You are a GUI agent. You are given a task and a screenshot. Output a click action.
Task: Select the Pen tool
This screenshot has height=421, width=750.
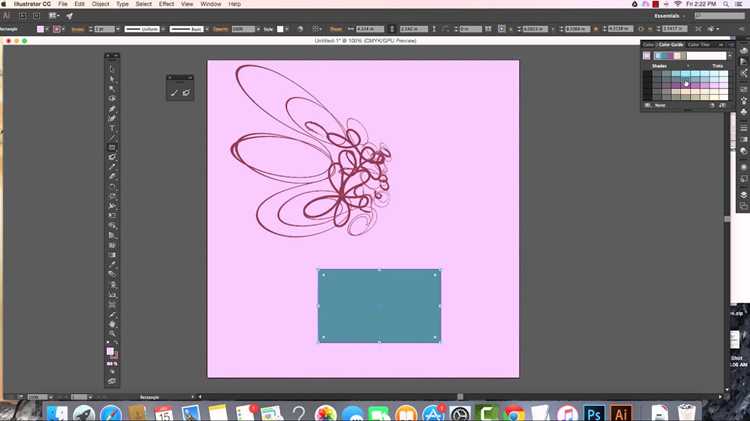point(112,109)
